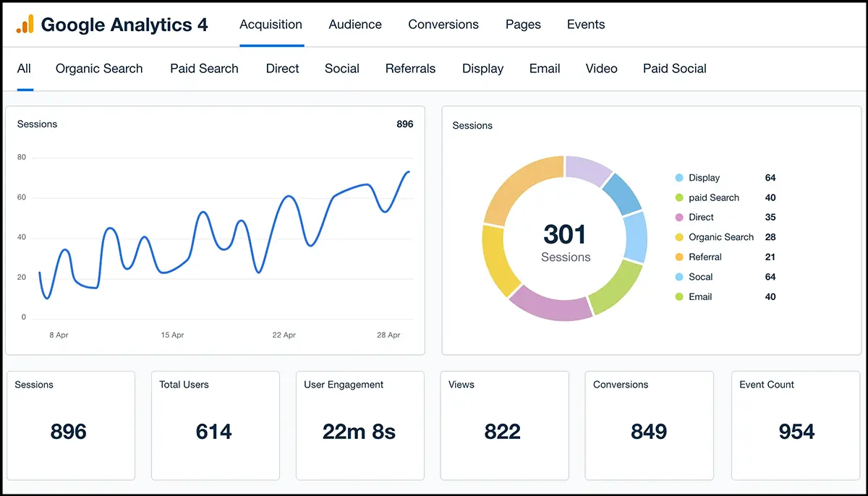868x496 pixels.
Task: Select the Events tab
Action: click(586, 25)
